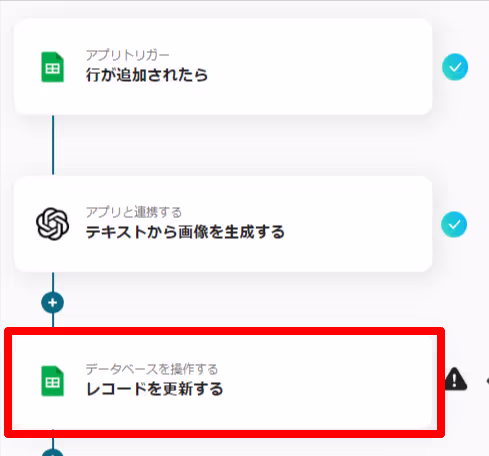489x456 pixels.
Task: Click completed checkmark next to 行が追加されたら
Action: (x=455, y=67)
